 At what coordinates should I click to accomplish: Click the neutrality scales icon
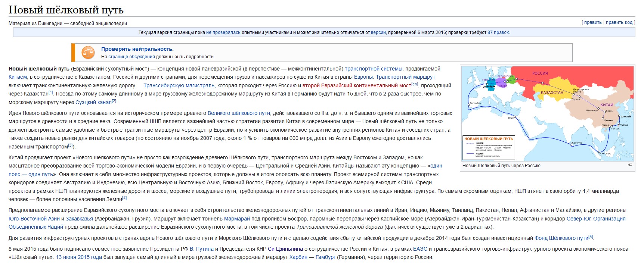[88, 53]
